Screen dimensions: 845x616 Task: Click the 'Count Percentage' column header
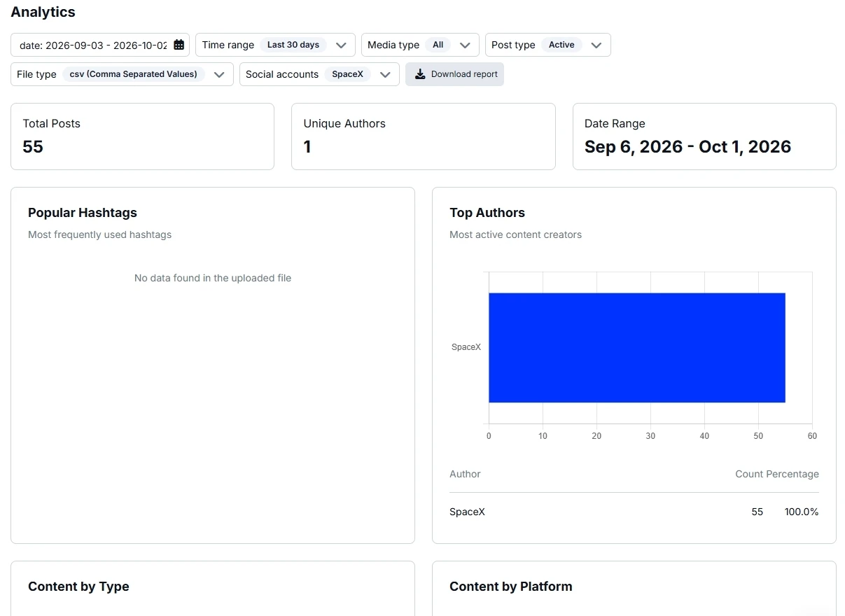[777, 474]
